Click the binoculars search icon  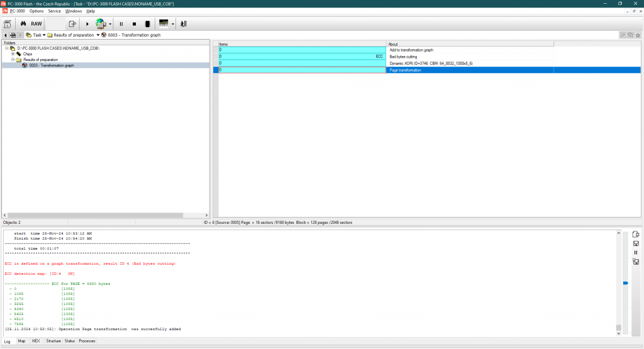[24, 24]
